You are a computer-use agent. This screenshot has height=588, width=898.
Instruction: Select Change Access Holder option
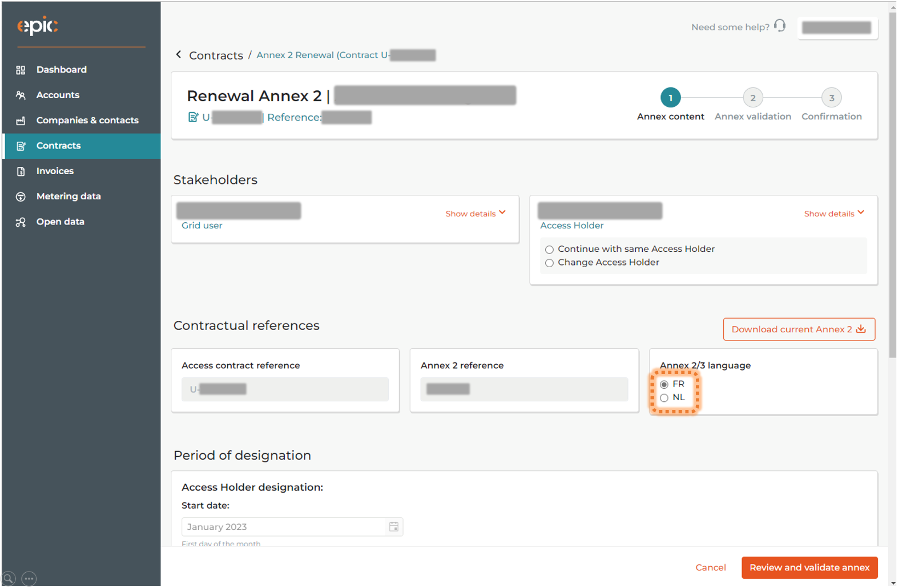(549, 263)
